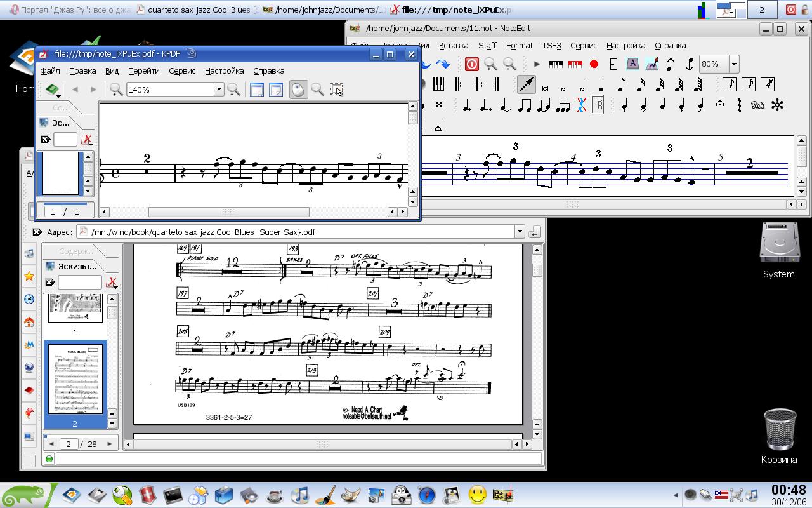This screenshot has width=812, height=508.
Task: Select the sixteenth note duration in NoteEdit
Action: [x=640, y=84]
